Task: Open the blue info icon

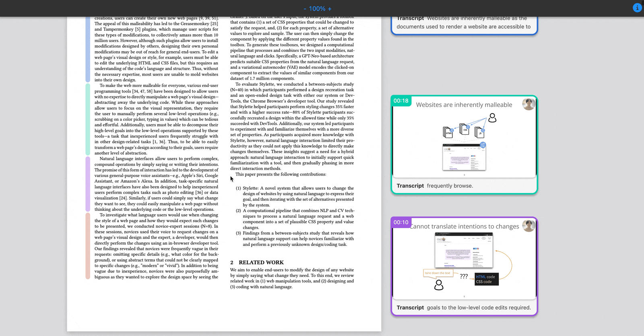Action: (x=637, y=8)
